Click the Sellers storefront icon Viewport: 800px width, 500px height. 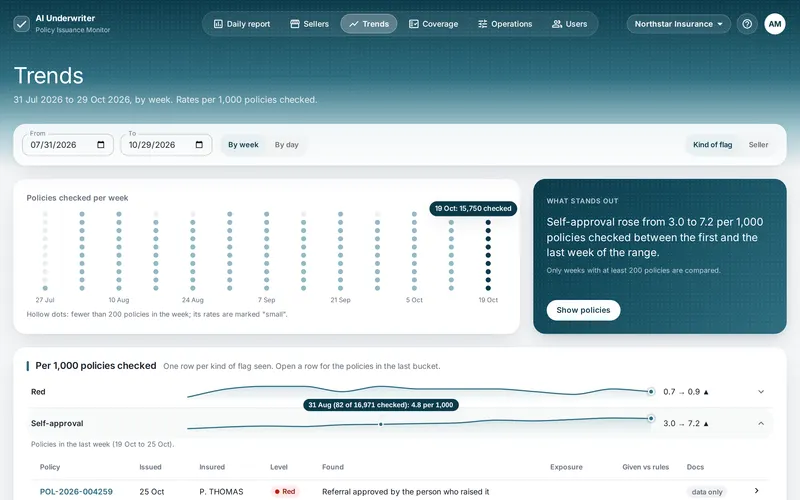click(x=294, y=24)
